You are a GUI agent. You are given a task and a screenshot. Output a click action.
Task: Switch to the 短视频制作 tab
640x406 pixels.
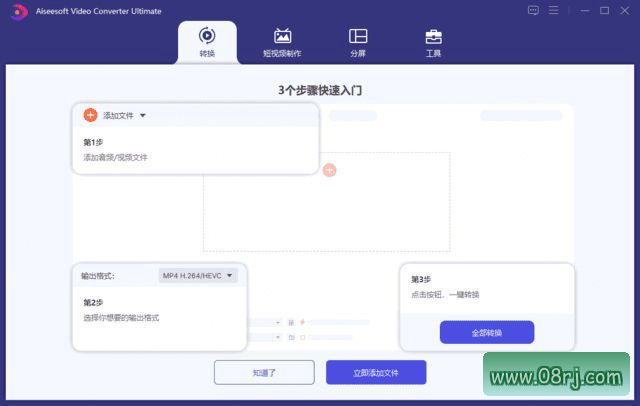pos(282,42)
